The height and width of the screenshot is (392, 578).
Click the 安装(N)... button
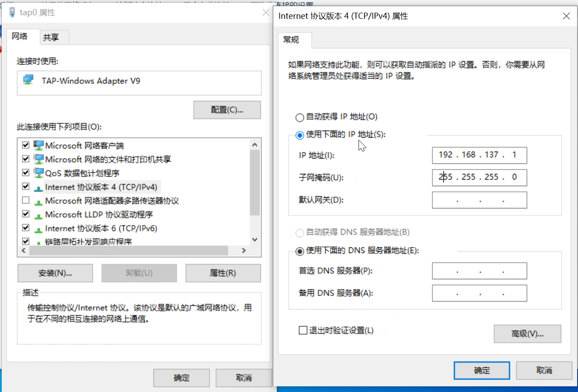(x=55, y=273)
